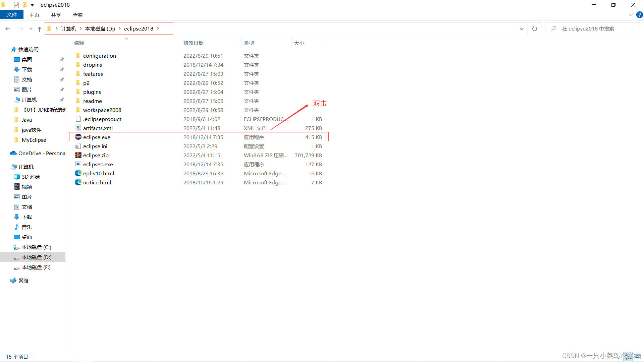Open the blue Help question icon
The height and width of the screenshot is (362, 644).
[639, 15]
